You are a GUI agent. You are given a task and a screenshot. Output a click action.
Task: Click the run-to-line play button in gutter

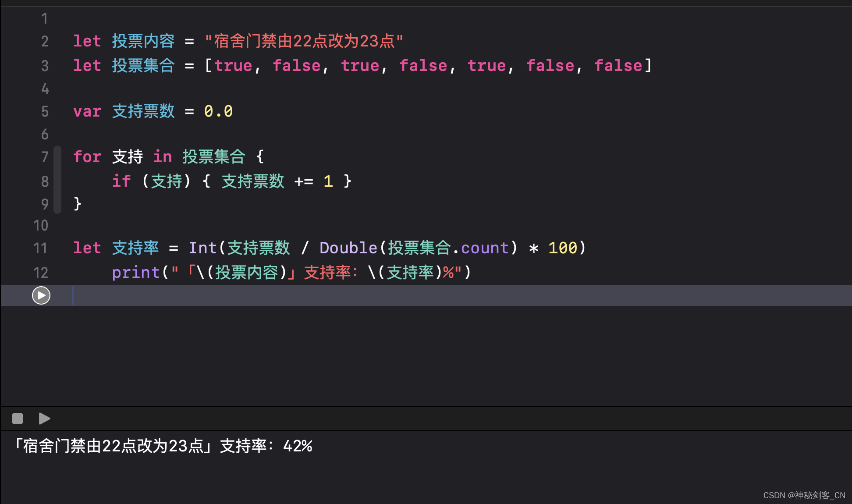click(x=41, y=295)
